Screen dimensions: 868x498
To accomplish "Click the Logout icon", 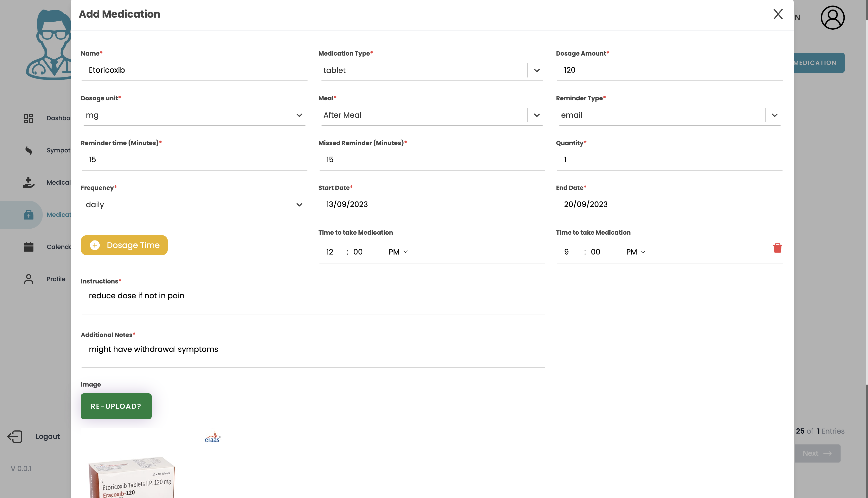I will point(14,436).
